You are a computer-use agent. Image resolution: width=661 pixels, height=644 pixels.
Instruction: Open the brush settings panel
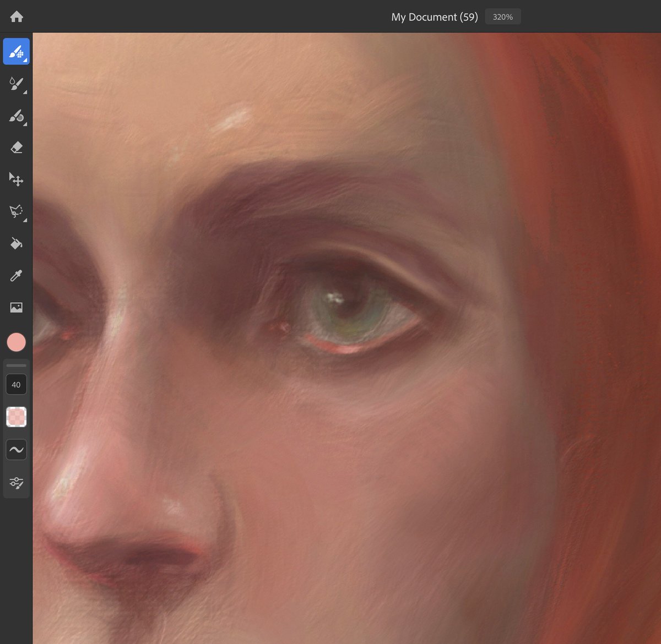point(16,482)
